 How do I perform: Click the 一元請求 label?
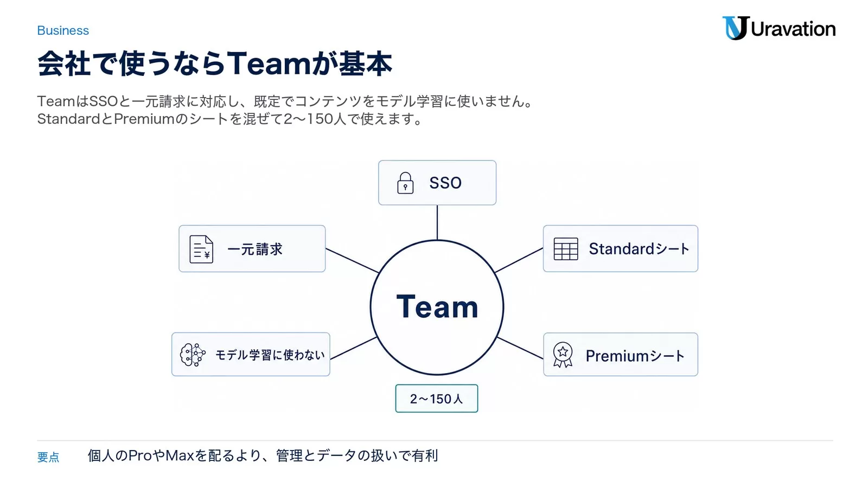tap(255, 249)
